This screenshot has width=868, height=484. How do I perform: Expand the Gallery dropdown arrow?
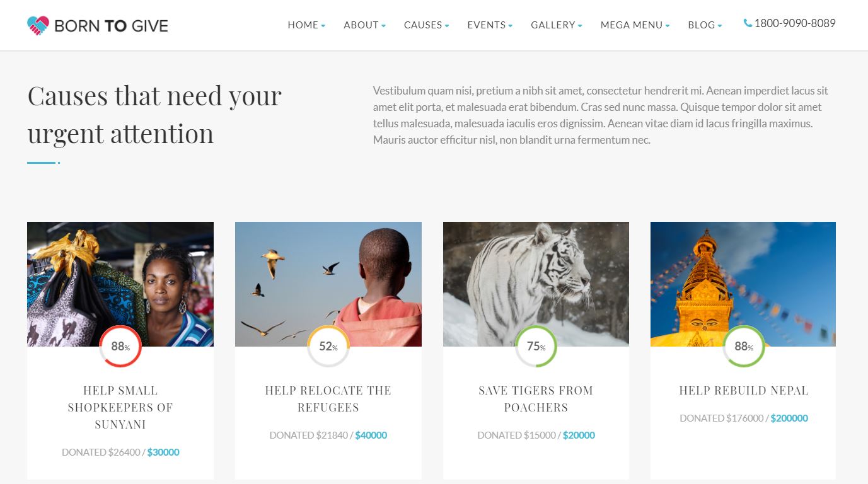[x=580, y=26]
